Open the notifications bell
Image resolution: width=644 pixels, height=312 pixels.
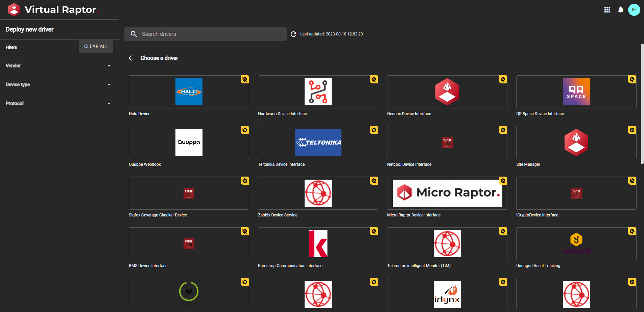point(621,10)
